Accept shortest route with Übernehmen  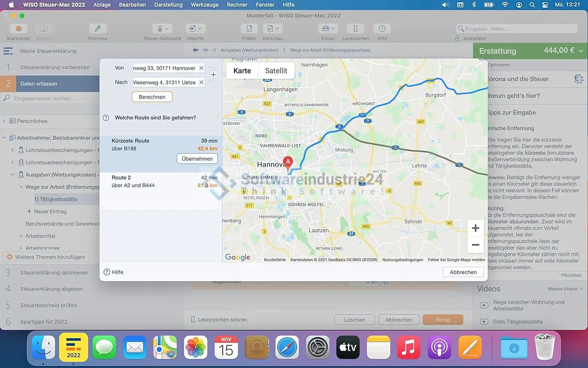click(x=197, y=159)
